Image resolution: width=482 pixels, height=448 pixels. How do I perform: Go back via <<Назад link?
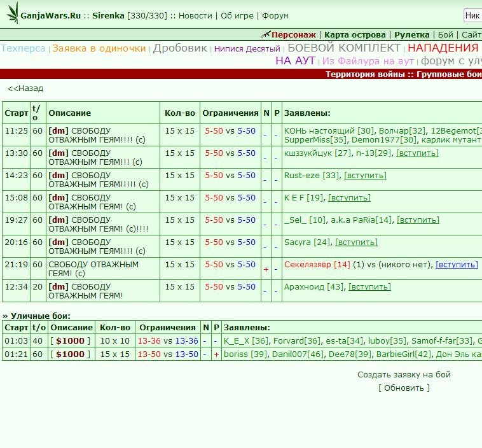tap(25, 88)
